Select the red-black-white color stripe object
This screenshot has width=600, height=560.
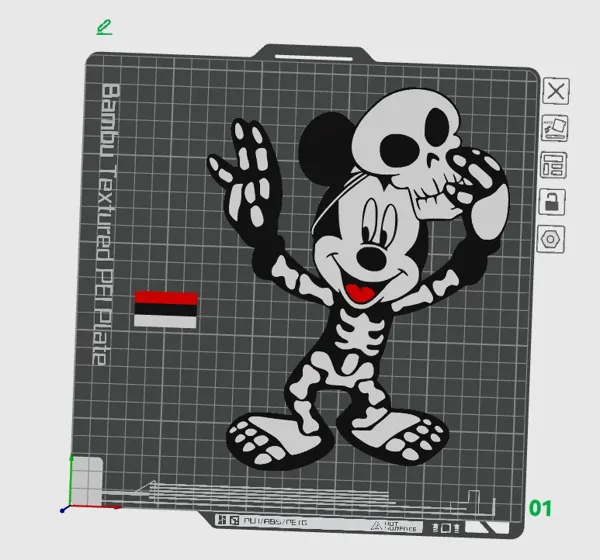pos(166,309)
